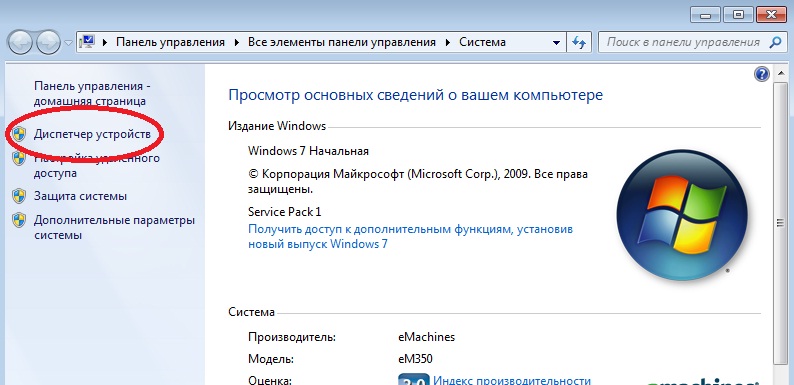Open Help with blue question mark icon

(762, 75)
